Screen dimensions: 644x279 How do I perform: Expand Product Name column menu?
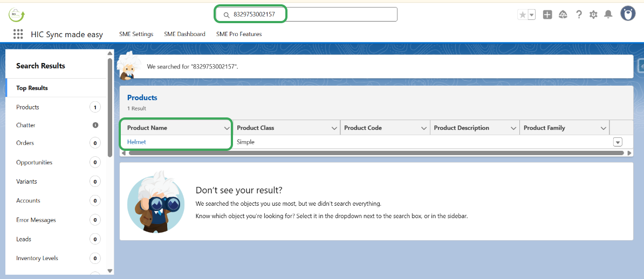[227, 128]
